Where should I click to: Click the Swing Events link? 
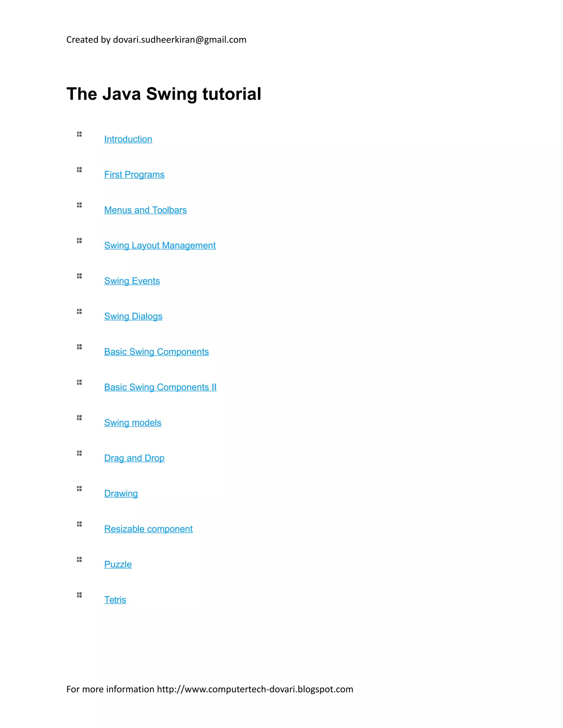tap(132, 281)
